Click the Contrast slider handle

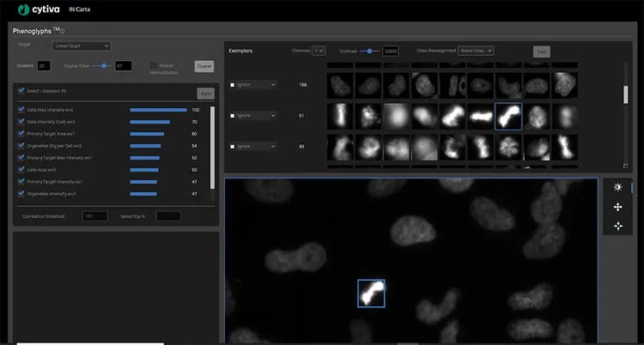[370, 51]
